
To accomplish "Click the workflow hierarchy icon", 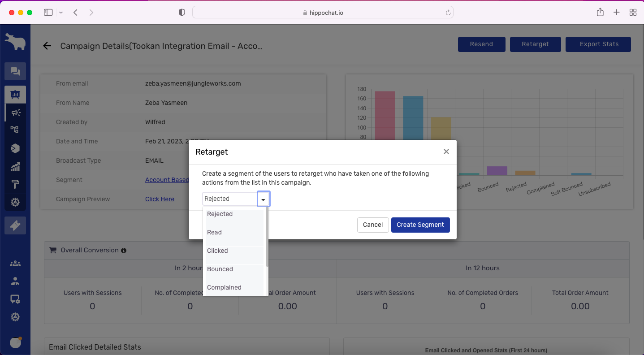I will pyautogui.click(x=15, y=130).
